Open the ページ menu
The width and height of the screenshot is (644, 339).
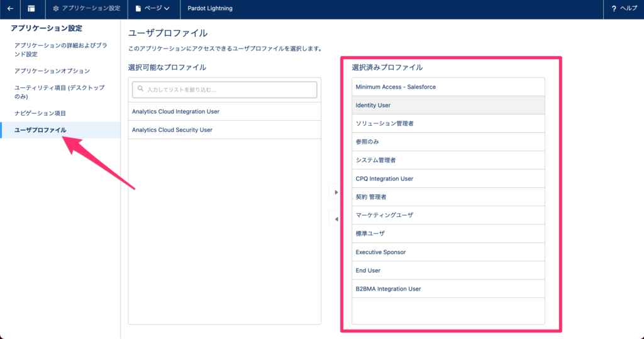[x=154, y=8]
